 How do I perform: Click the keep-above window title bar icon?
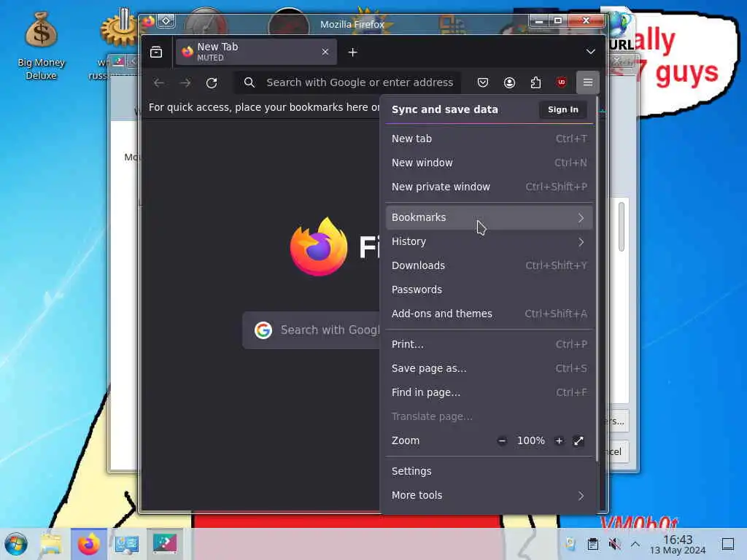166,21
